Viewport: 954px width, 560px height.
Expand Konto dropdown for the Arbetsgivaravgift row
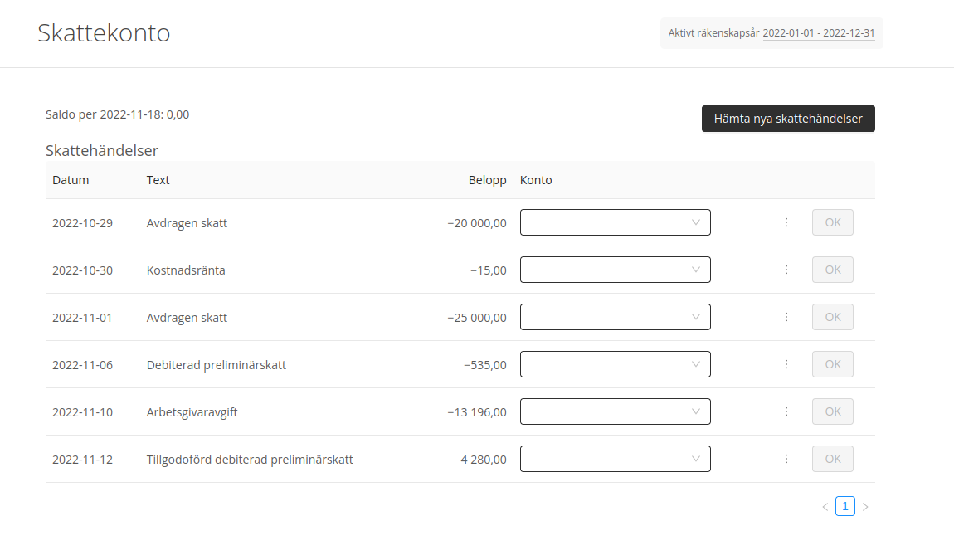point(615,411)
